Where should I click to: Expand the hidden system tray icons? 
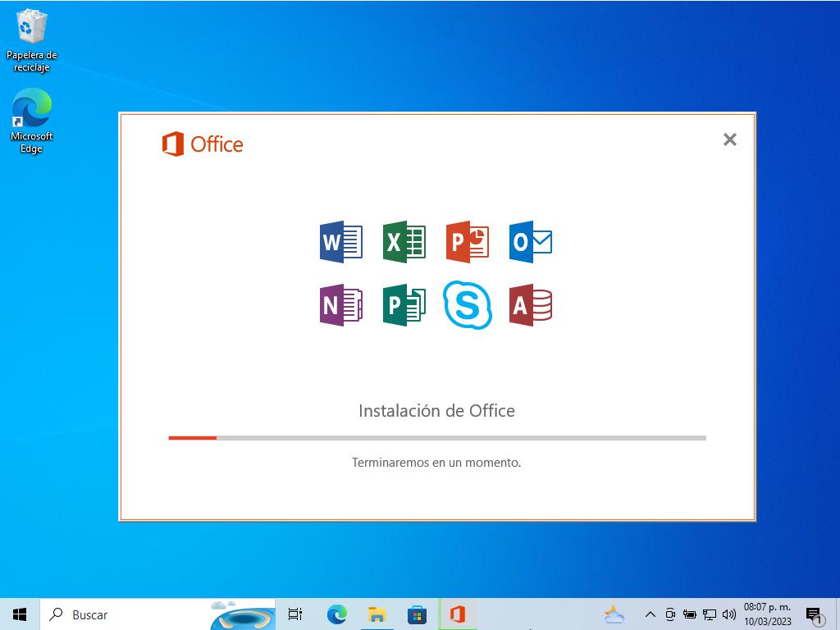[651, 614]
